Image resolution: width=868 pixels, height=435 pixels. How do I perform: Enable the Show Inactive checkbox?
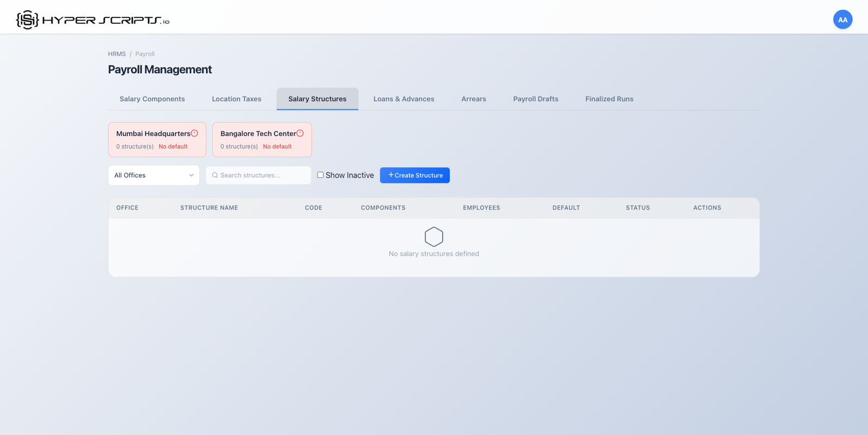[x=321, y=175]
